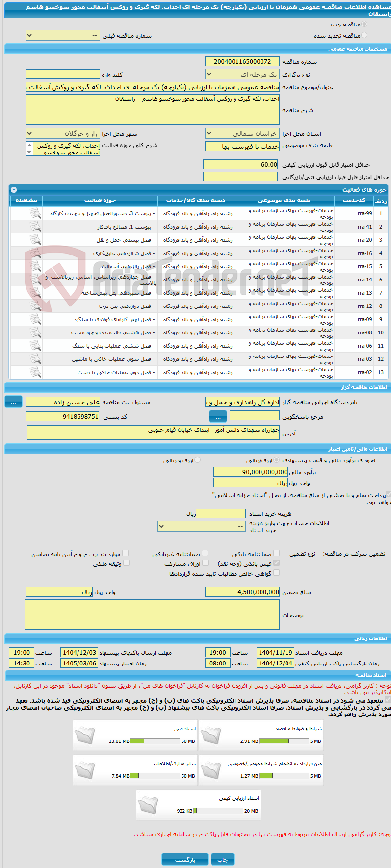The width and height of the screenshot is (391, 868).
Task: Focus the توضیحات text area
Action: [152, 614]
